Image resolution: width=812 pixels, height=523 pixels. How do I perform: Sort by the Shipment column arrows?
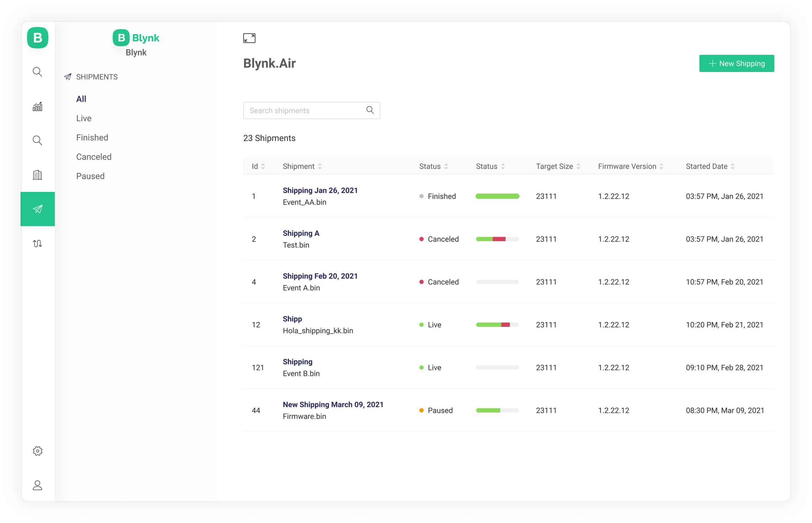[320, 166]
